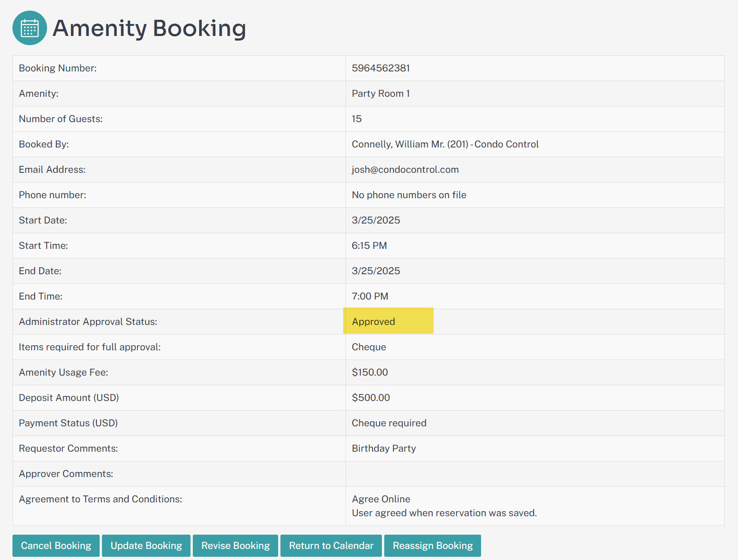Click the guest count value 15

pos(357,119)
